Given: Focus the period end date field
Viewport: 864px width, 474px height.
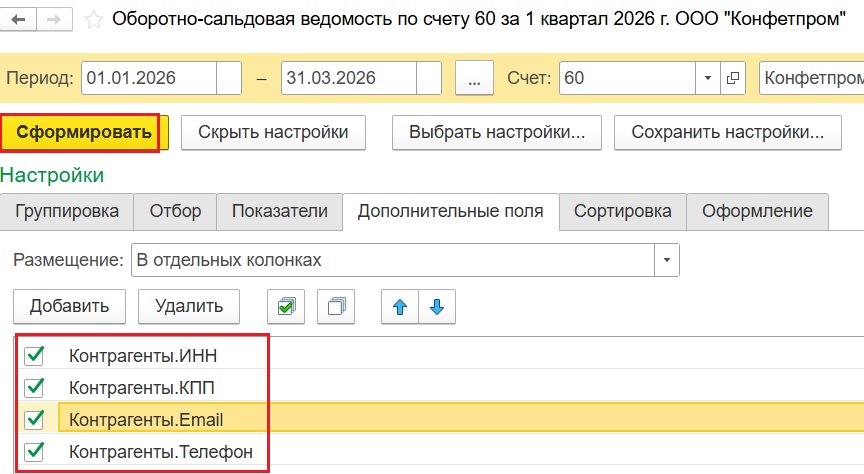Looking at the screenshot, I should pyautogui.click(x=349, y=78).
